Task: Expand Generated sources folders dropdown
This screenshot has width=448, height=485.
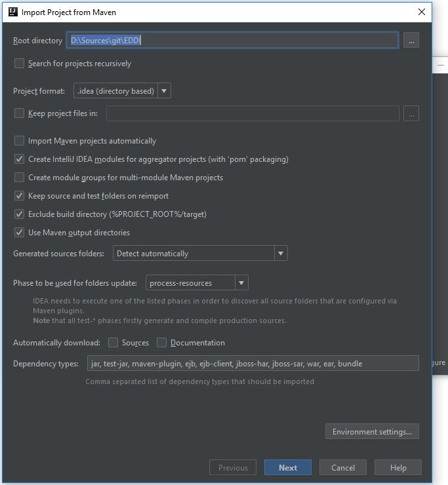Action: pyautogui.click(x=200, y=254)
